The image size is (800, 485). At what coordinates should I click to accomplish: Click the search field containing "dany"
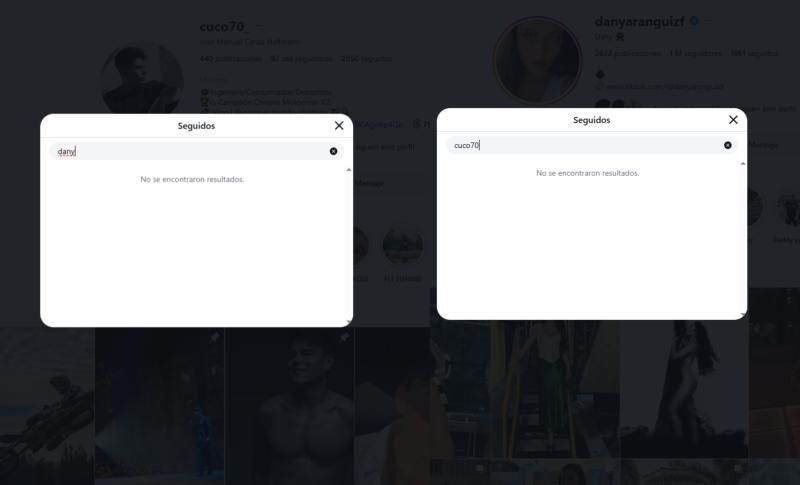pos(196,151)
